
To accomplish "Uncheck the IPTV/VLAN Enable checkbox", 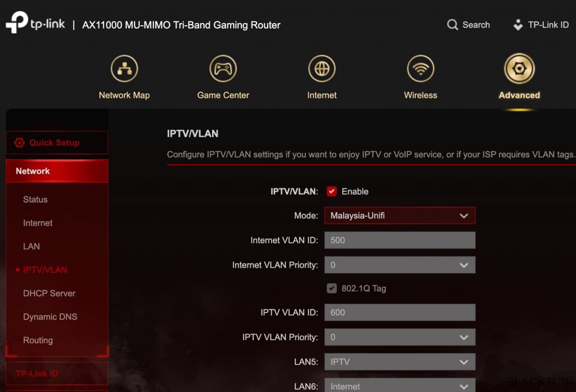I will tap(332, 191).
